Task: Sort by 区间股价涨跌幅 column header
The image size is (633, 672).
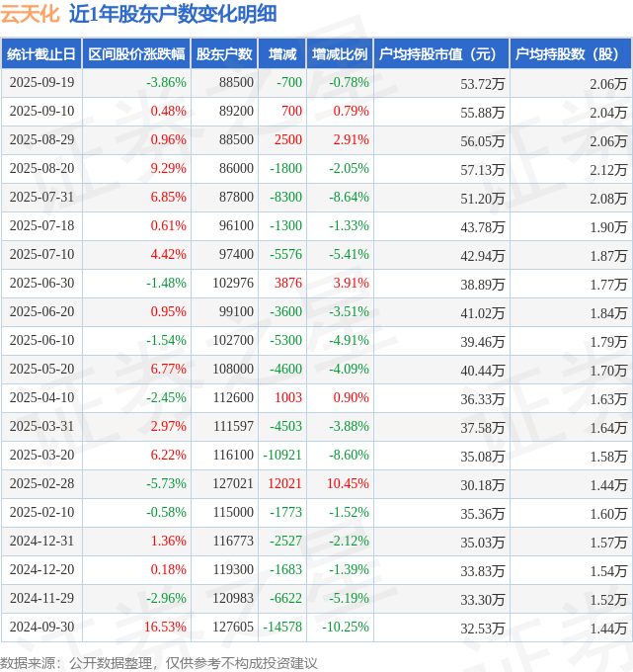Action: [x=135, y=54]
